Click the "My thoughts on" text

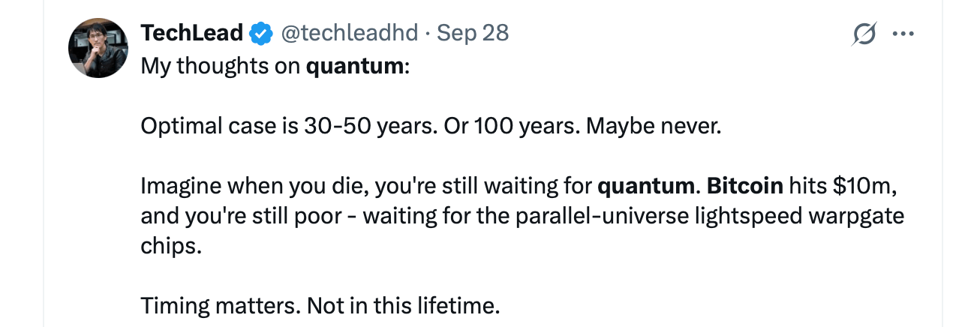[x=221, y=66]
